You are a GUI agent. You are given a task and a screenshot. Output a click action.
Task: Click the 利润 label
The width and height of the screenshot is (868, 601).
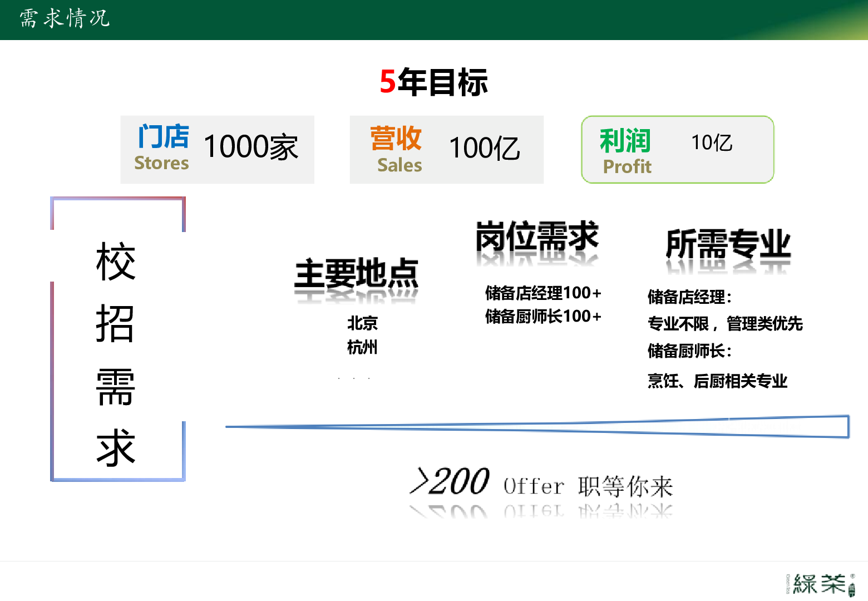tap(625, 140)
